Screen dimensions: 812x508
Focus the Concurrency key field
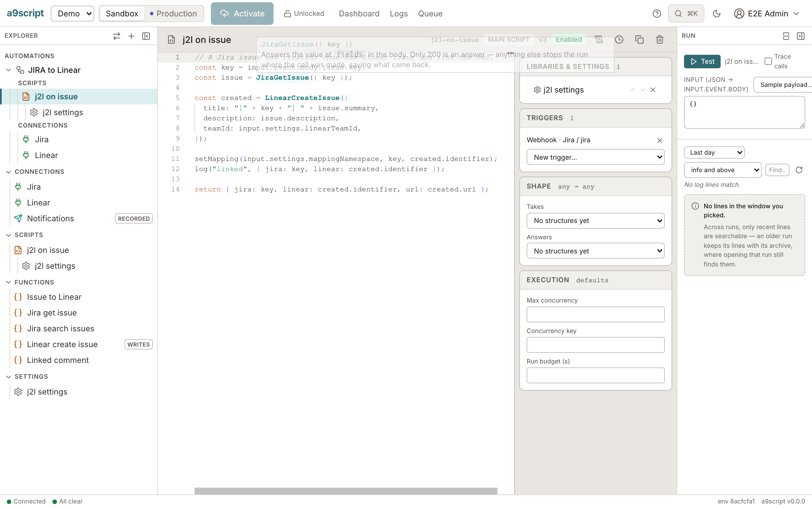click(595, 345)
